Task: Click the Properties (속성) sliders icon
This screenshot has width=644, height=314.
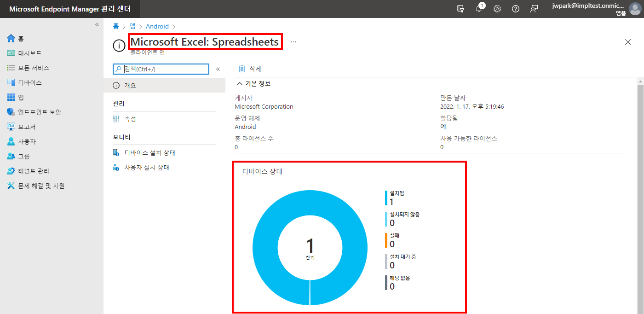Action: point(116,119)
